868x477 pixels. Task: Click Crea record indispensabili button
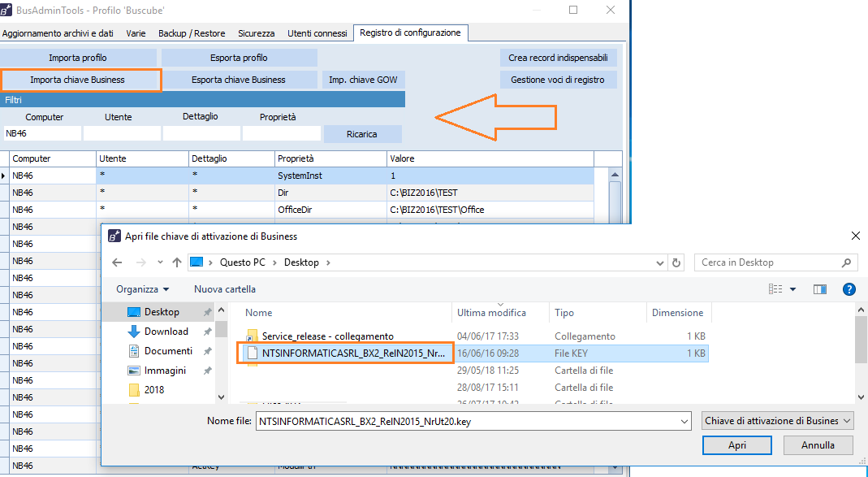[x=558, y=58]
